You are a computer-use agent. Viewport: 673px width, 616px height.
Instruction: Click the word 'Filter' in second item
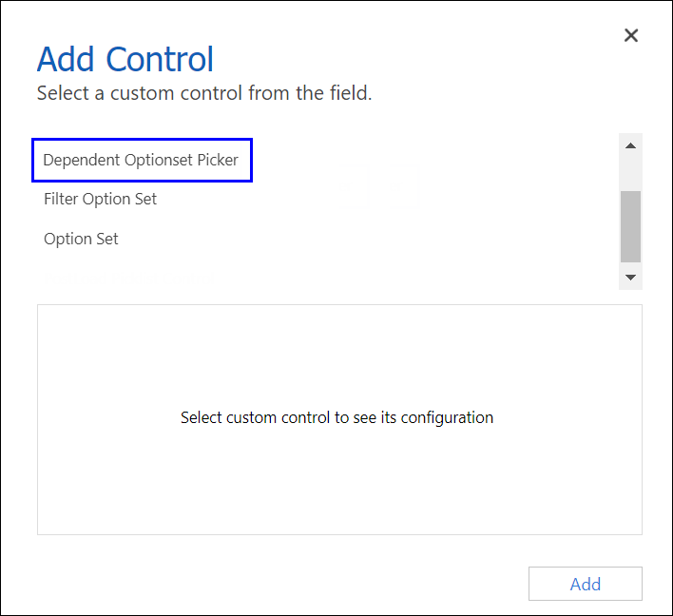(61, 200)
